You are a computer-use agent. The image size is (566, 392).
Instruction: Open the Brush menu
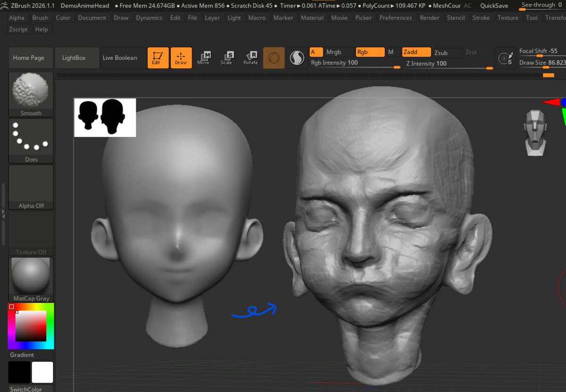pyautogui.click(x=40, y=18)
